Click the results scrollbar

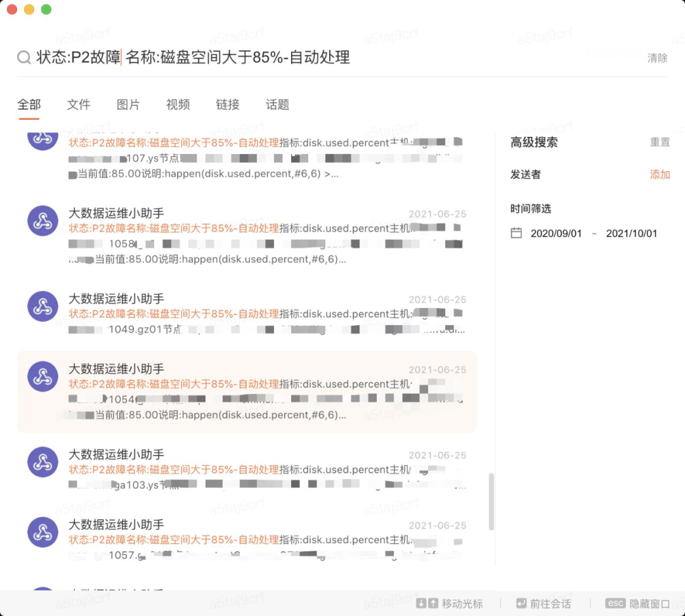tap(491, 501)
